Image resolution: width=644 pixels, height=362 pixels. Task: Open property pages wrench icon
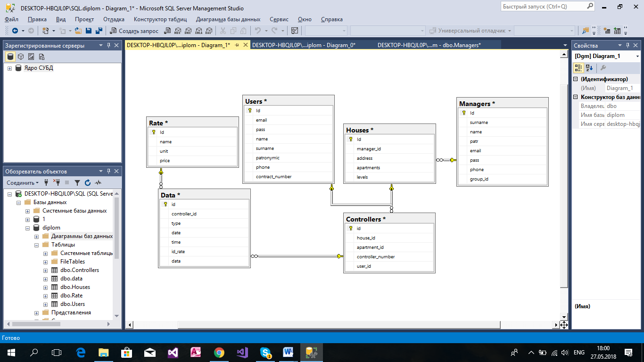point(603,68)
